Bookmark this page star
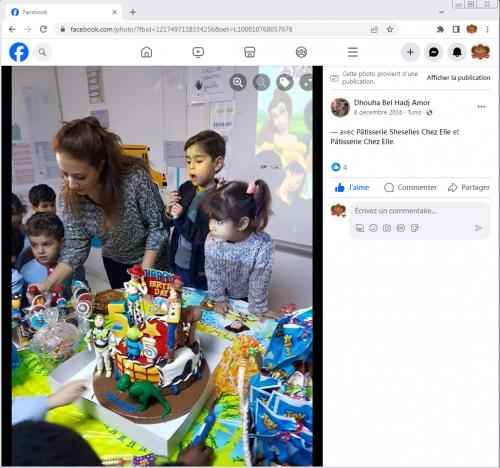The width and height of the screenshot is (500, 468). 390,29
